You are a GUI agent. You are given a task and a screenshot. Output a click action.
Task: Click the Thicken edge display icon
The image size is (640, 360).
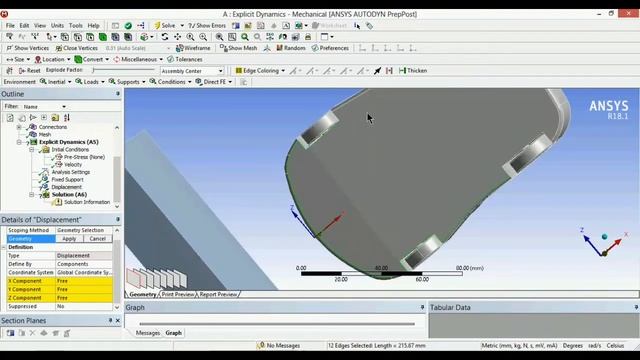point(402,71)
